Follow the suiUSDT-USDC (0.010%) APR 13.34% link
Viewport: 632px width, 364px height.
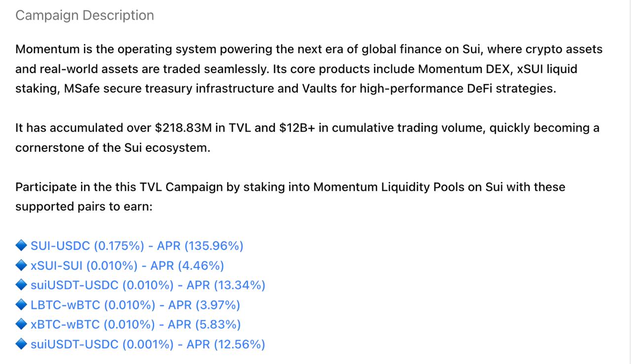coord(148,285)
